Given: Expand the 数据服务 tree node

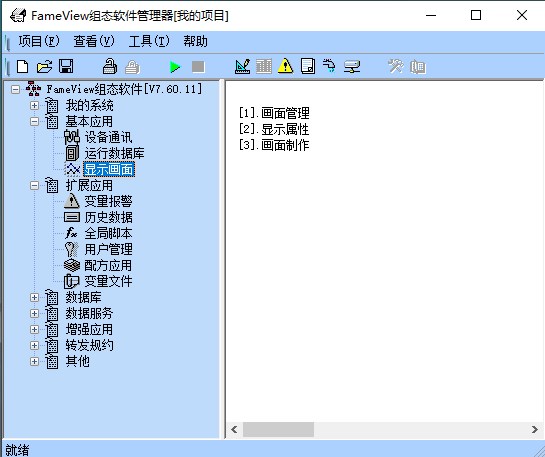Looking at the screenshot, I should pos(34,313).
